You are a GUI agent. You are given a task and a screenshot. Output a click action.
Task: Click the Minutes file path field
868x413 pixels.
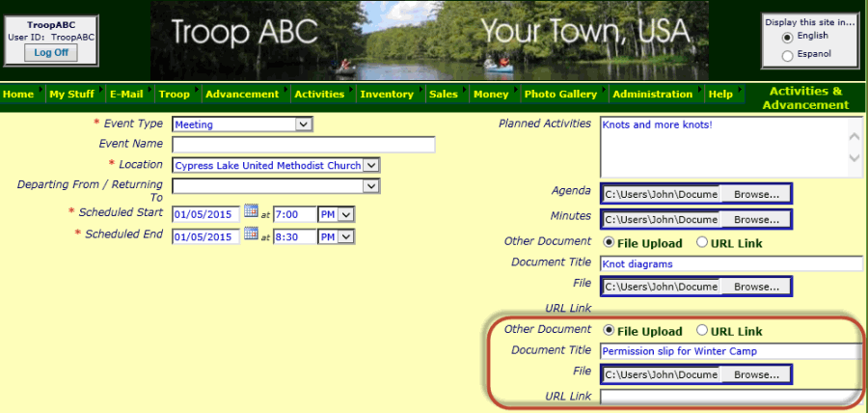coord(662,220)
